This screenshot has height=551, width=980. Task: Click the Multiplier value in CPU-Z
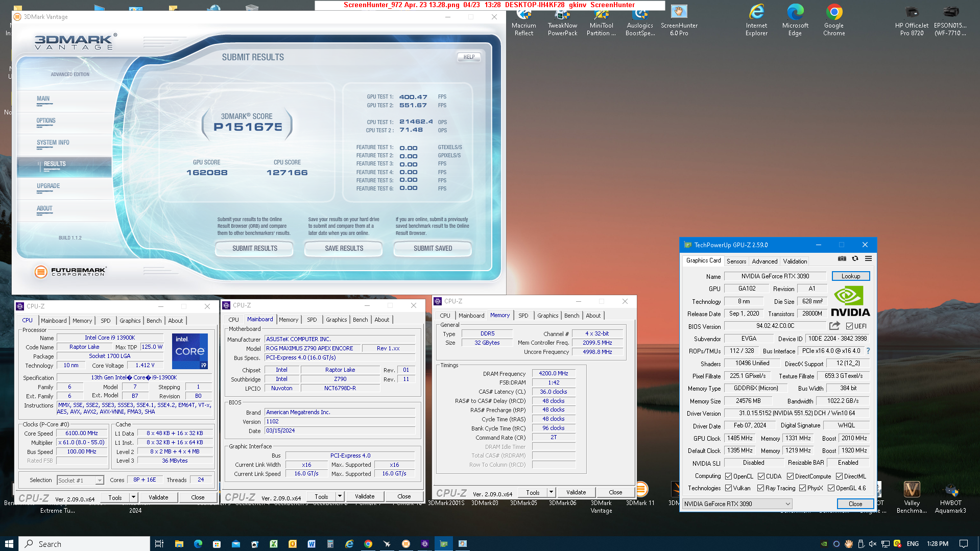click(81, 443)
